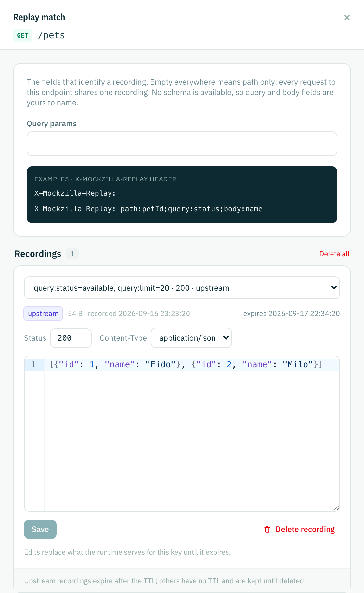Click the example header path:petId;query:status;body:name
Screen dimensions: 364x593
tap(191, 209)
